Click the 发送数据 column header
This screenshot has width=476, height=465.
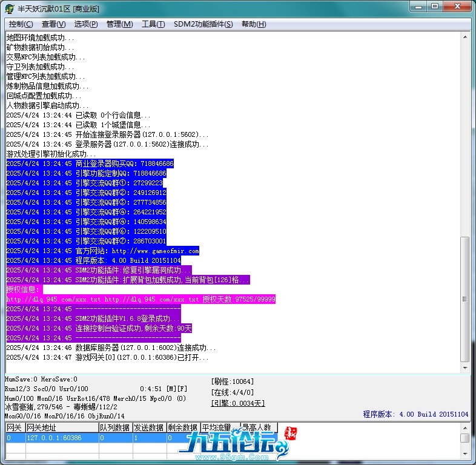(150, 427)
